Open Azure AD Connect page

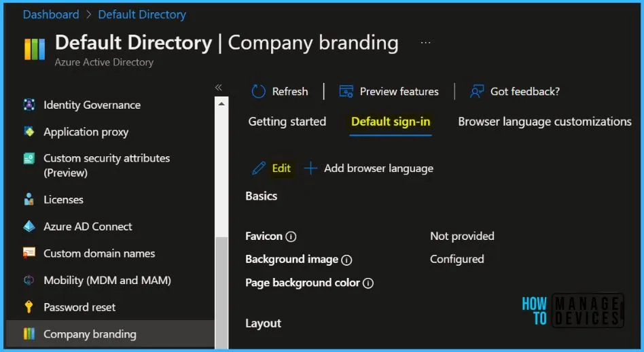88,226
